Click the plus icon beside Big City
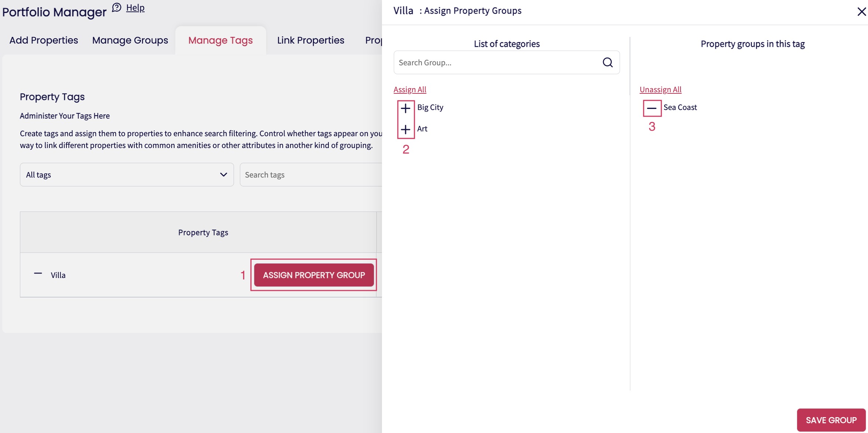Image resolution: width=868 pixels, height=433 pixels. point(406,108)
